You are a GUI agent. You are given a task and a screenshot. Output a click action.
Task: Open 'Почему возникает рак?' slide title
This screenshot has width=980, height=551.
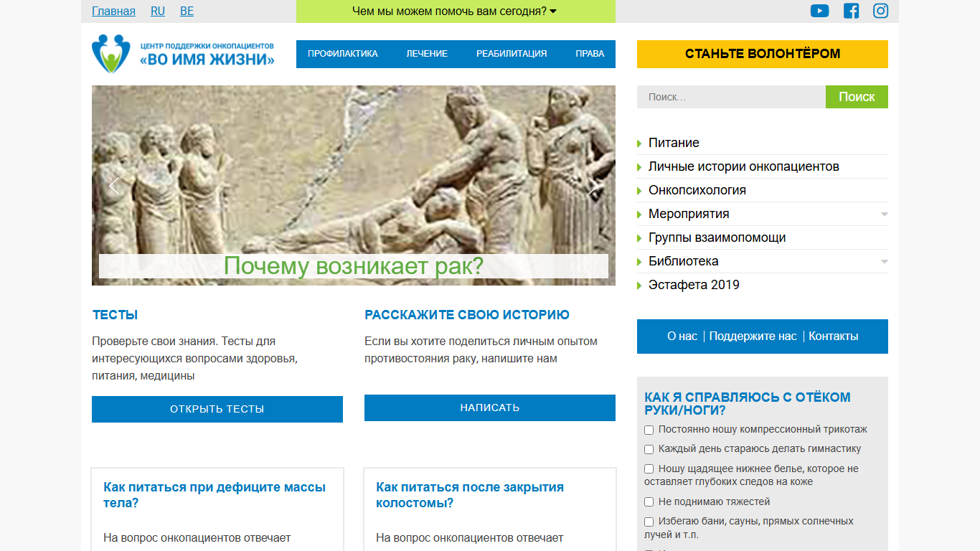point(354,266)
